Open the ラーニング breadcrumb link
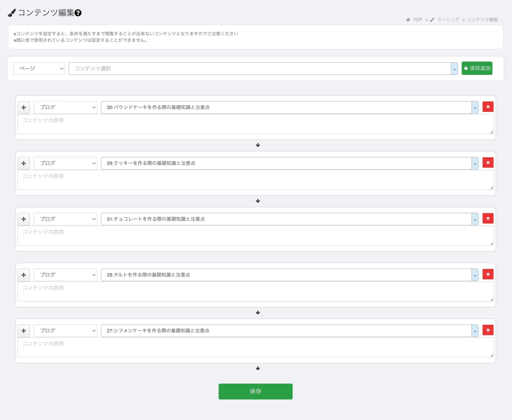 tap(448, 20)
